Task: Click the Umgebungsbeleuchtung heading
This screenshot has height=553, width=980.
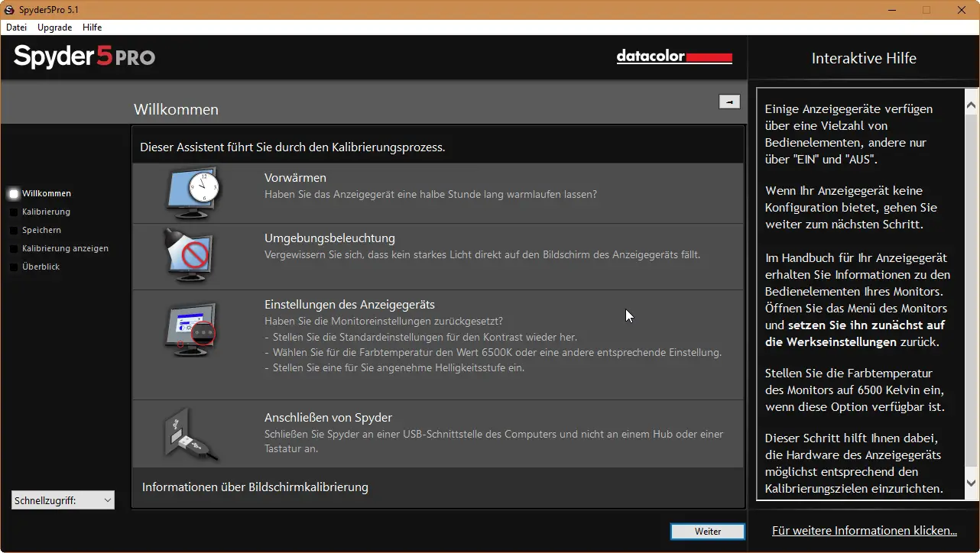Action: click(329, 238)
